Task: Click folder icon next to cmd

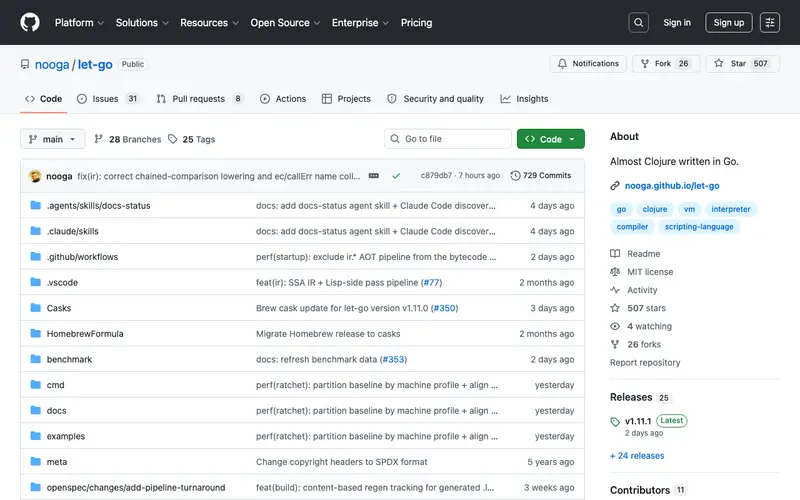Action: coord(35,384)
